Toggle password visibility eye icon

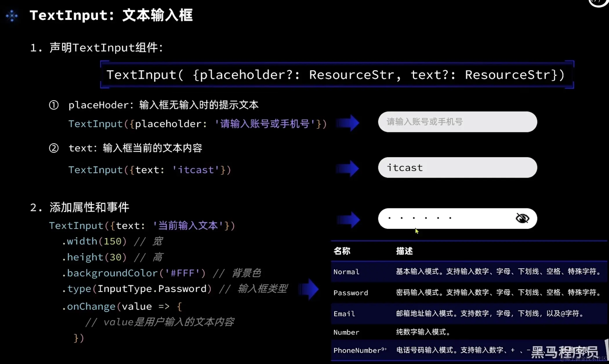[522, 218]
